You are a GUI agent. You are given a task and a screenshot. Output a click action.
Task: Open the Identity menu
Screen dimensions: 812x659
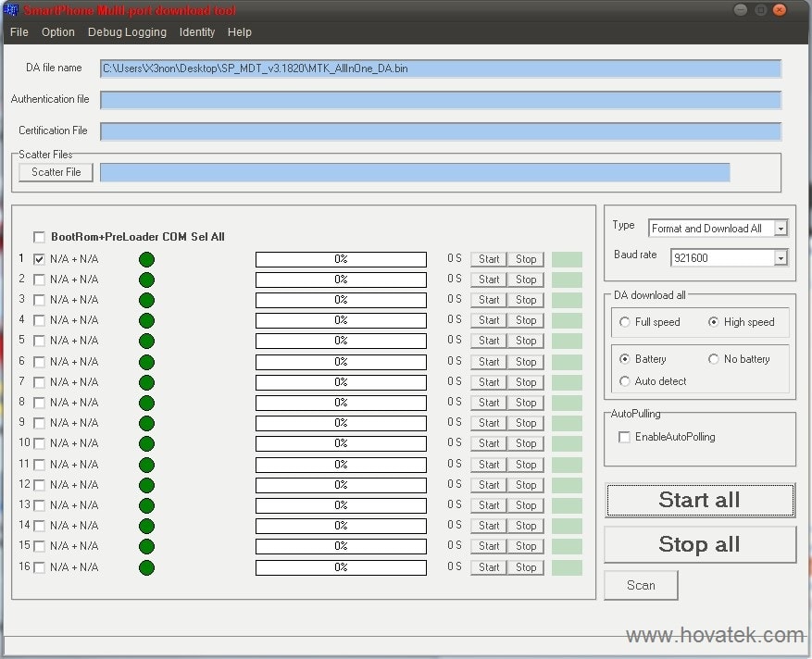tap(197, 32)
